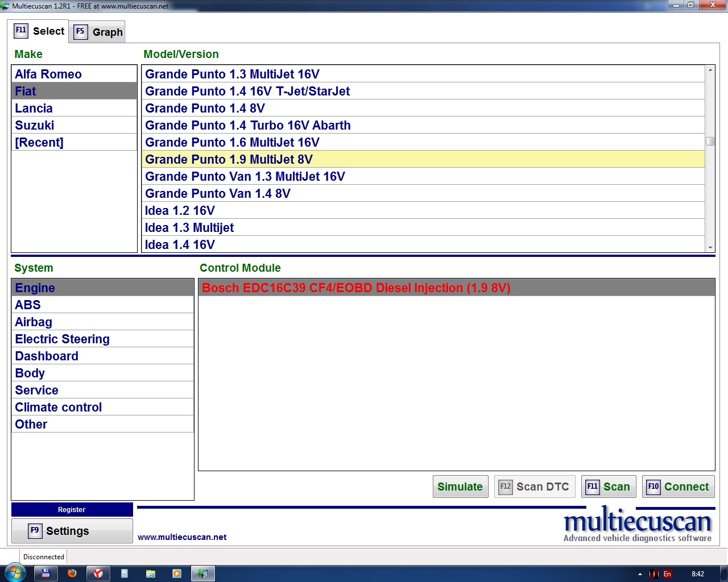Click the Multiecuscan taskbar icon
The height and width of the screenshot is (582, 728).
[x=202, y=573]
